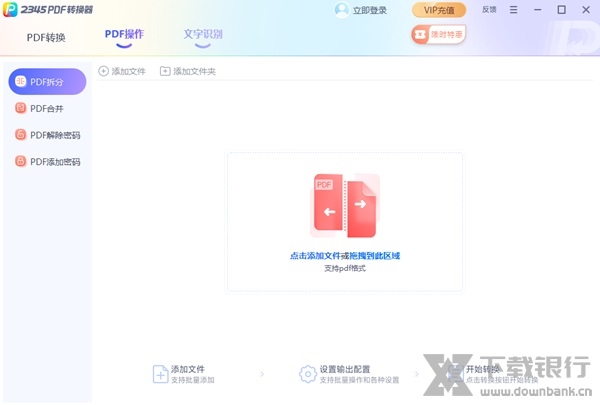The height and width of the screenshot is (405, 600).
Task: Click the PDF解除密码 unlock icon
Action: point(20,134)
